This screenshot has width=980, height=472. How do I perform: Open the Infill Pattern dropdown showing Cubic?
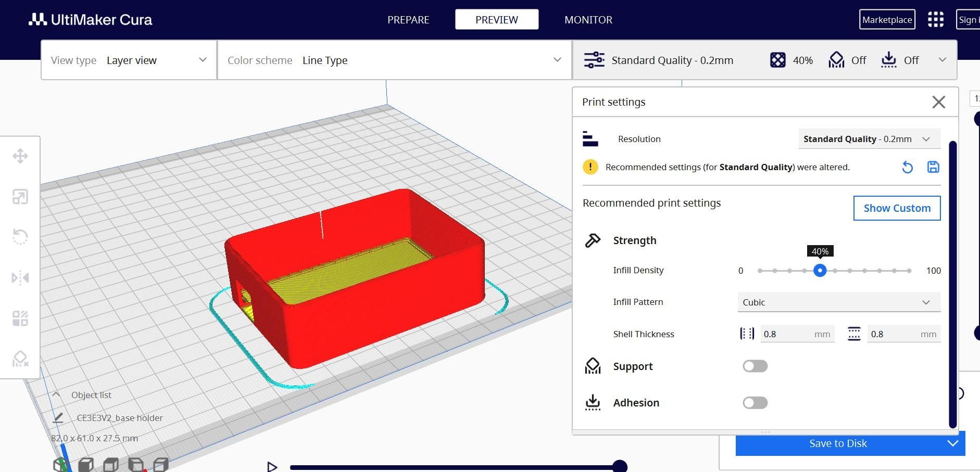pos(837,302)
